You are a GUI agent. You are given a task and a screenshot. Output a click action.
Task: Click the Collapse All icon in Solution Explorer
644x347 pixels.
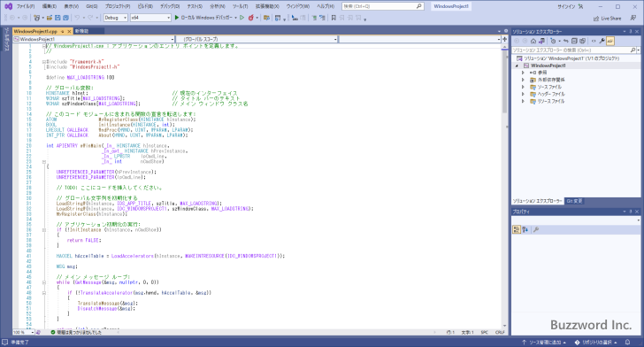[575, 41]
